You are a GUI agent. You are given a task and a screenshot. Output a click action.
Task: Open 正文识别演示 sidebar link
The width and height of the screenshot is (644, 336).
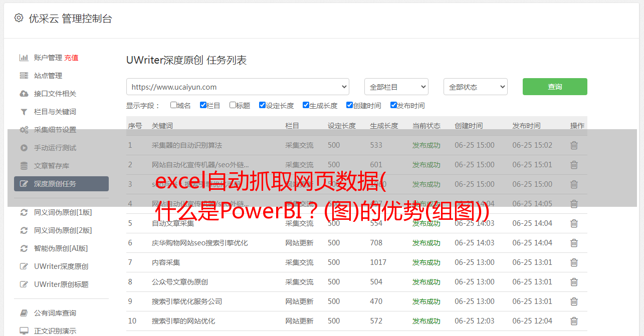point(55,331)
